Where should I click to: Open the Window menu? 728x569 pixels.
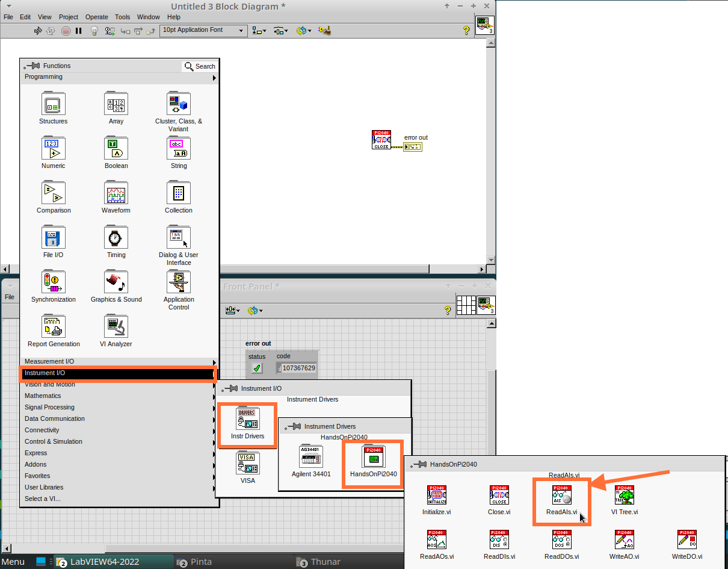[x=149, y=17]
